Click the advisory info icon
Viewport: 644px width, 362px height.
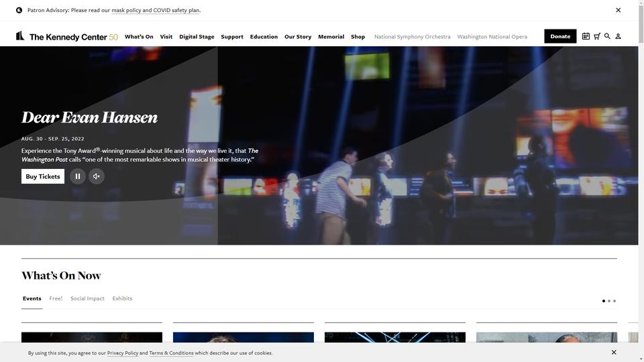coord(19,10)
